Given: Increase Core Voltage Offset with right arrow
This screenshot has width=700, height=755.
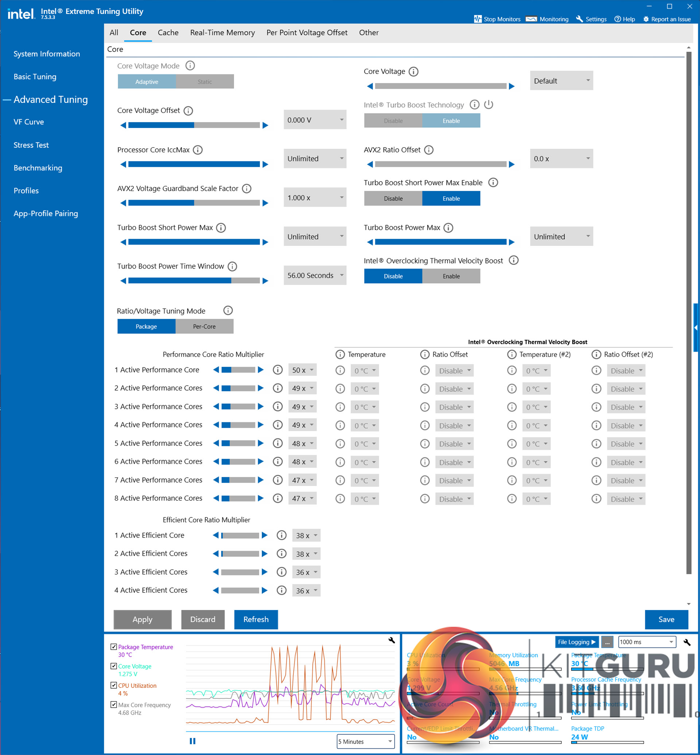Looking at the screenshot, I should 265,125.
